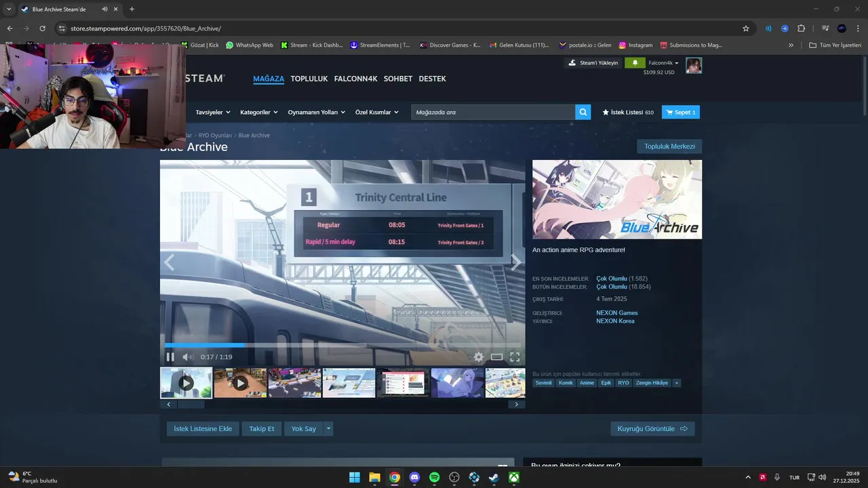This screenshot has width=868, height=488.
Task: Open the Instagram bookmark
Action: tap(635, 45)
